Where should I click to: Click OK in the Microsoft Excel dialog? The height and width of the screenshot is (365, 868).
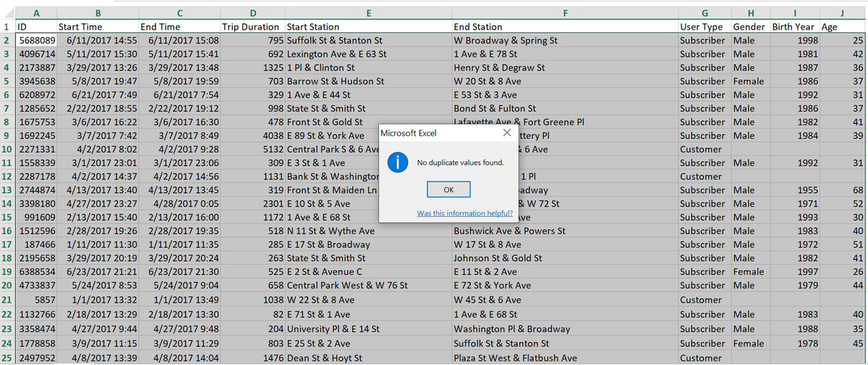pyautogui.click(x=448, y=189)
